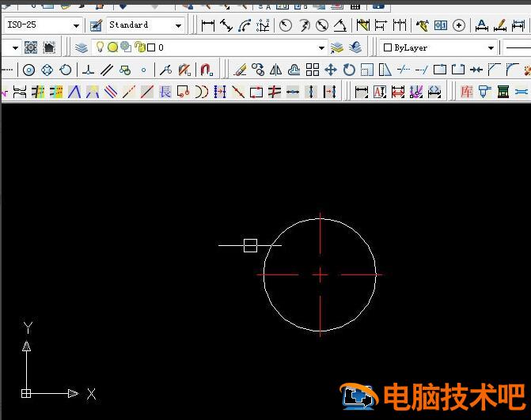Select the Offset tool
Viewport: 531px width, 420px height.
[x=294, y=70]
